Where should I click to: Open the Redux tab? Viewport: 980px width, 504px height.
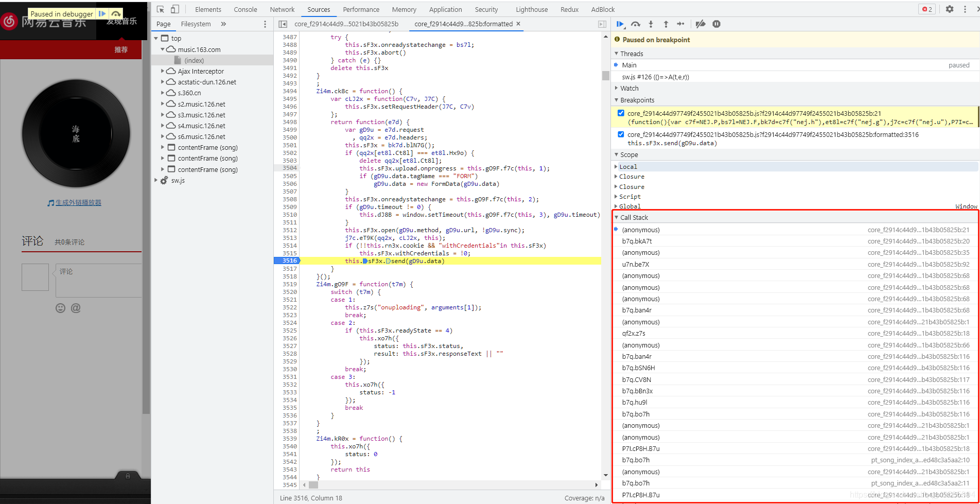click(x=569, y=9)
